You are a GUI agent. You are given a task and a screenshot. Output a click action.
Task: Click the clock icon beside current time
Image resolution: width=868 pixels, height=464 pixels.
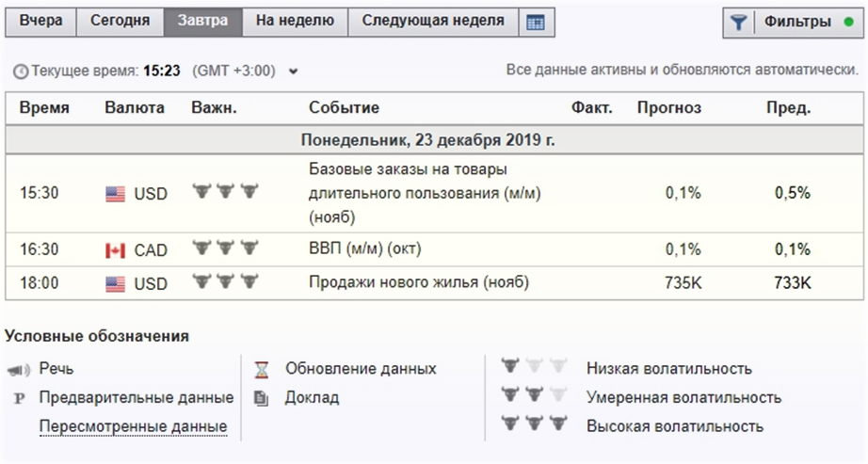point(21,71)
